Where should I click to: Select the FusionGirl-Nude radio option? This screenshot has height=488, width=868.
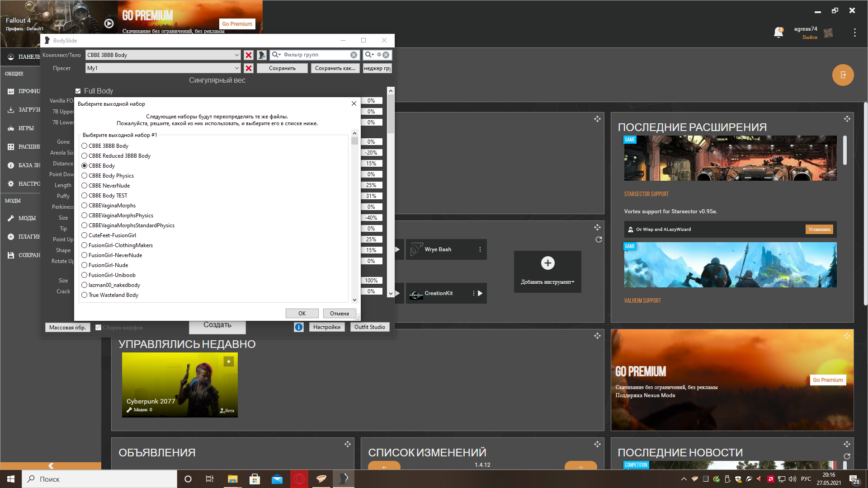[85, 265]
